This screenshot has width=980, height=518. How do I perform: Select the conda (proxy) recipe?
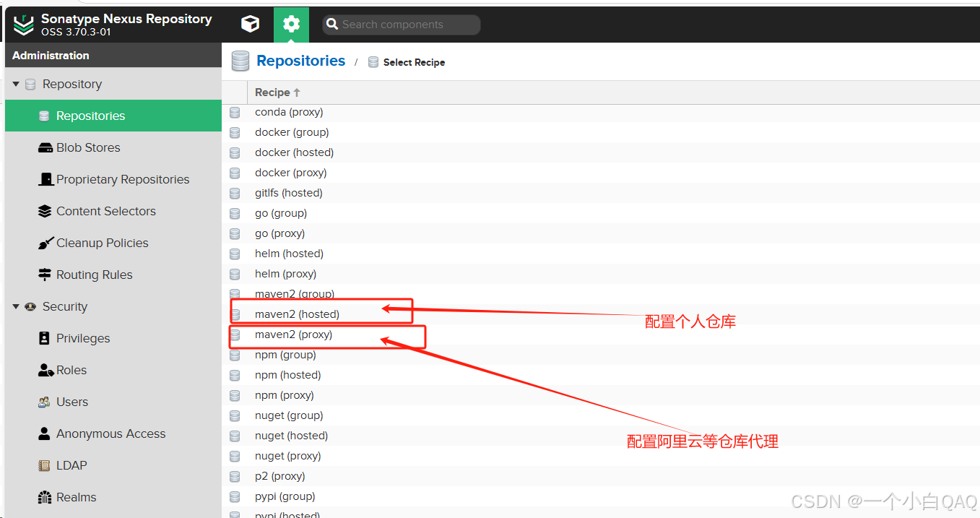[601, 112]
